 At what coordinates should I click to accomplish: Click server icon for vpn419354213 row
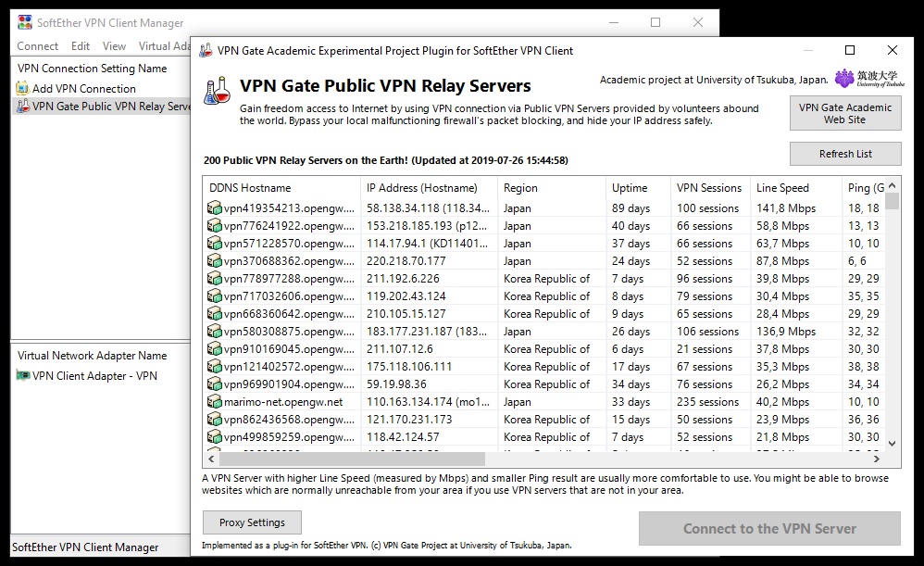[215, 208]
